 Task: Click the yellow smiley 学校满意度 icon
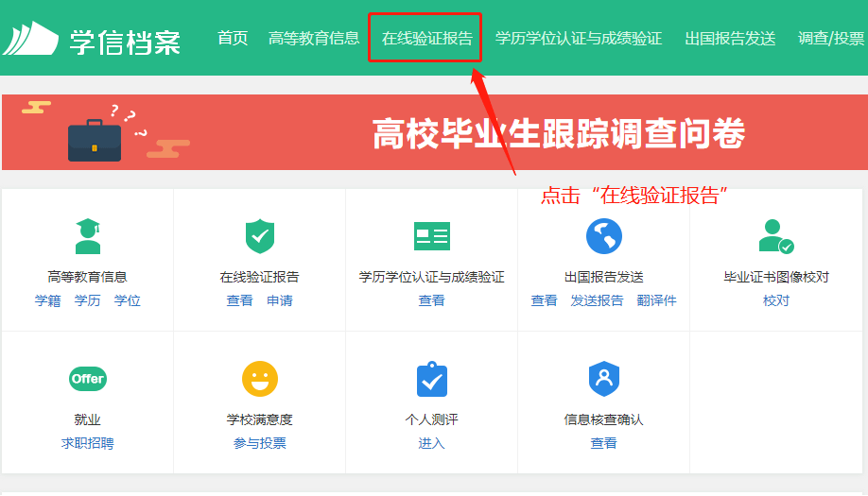pos(260,379)
